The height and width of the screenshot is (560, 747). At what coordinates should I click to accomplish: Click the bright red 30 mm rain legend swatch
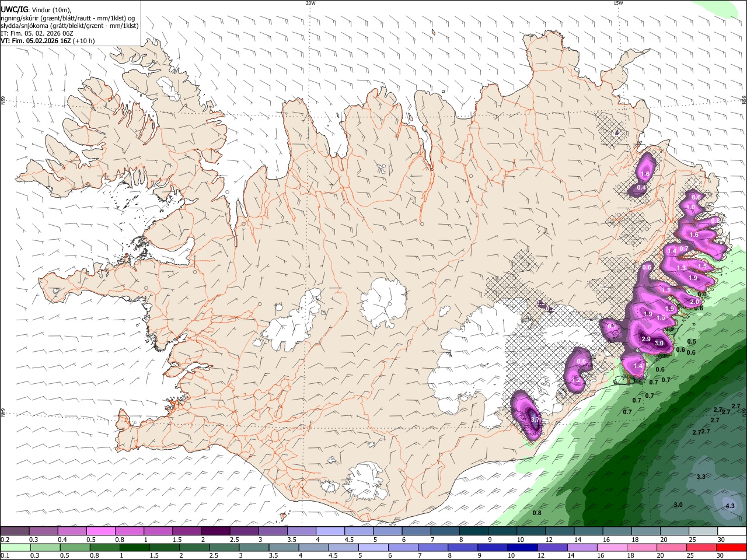[730, 548]
